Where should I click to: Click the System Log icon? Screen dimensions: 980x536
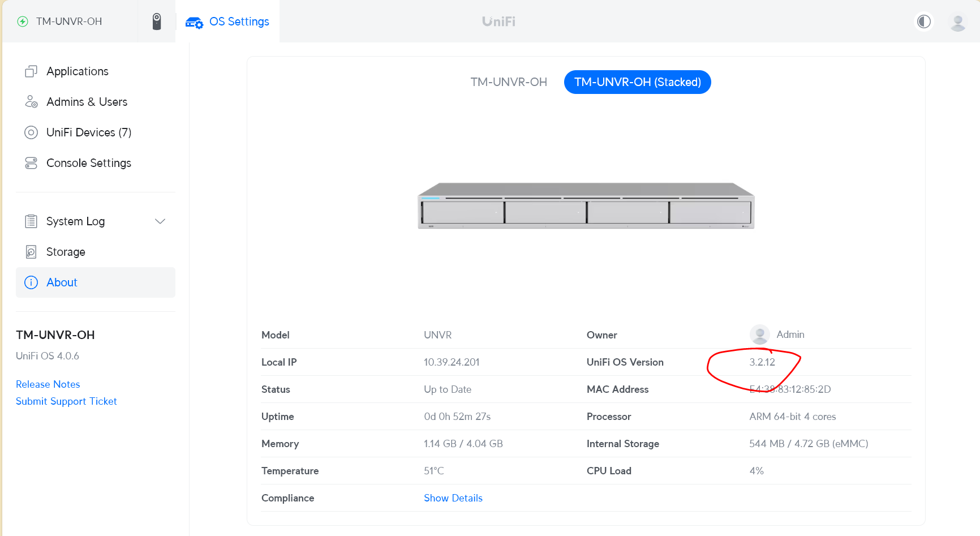click(x=31, y=221)
